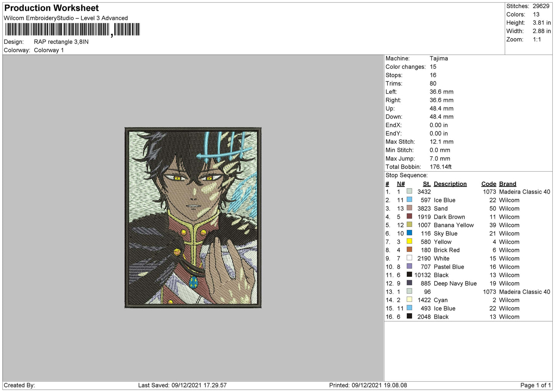Click the Max Jump value '7.0 mm'
555x392 pixels.
click(440, 159)
